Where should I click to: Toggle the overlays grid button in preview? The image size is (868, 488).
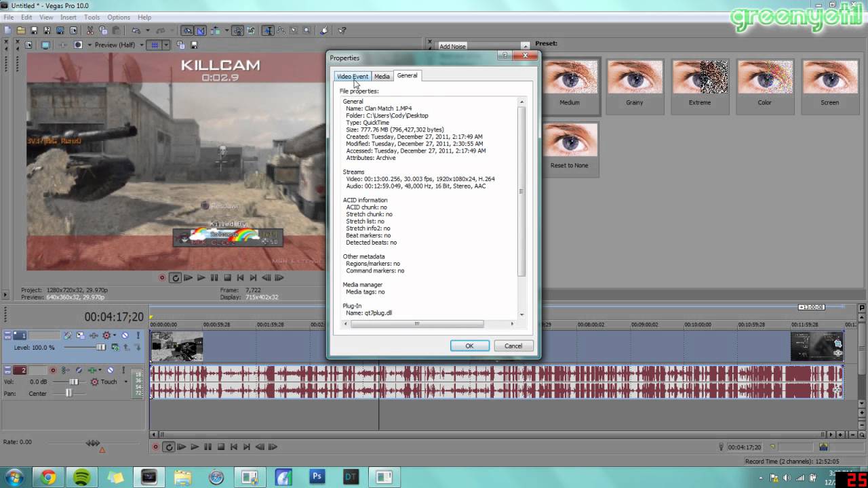tap(155, 45)
